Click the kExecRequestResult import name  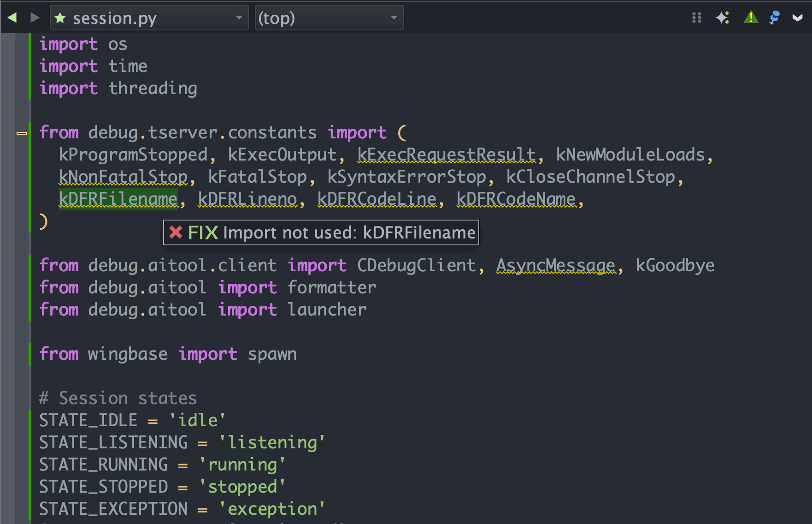[x=447, y=155]
